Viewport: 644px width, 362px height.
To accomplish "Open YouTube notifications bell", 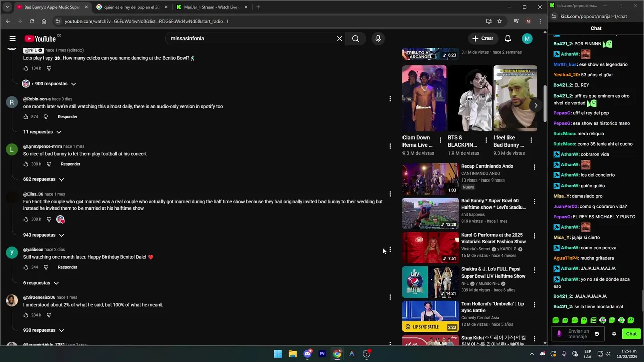I will click(508, 39).
